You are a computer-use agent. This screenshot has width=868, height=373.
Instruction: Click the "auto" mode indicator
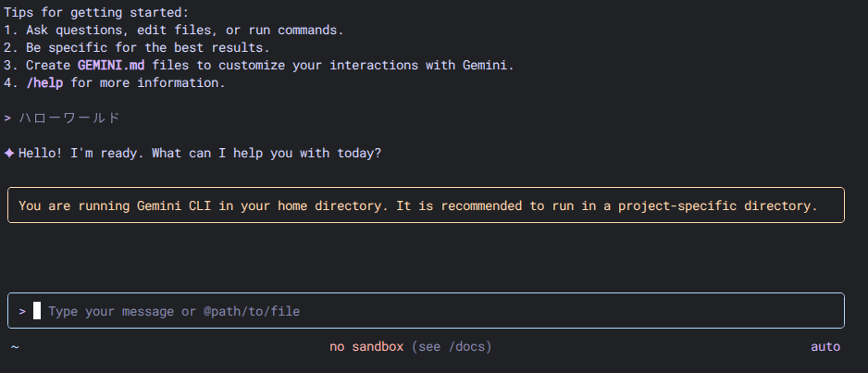(x=825, y=346)
